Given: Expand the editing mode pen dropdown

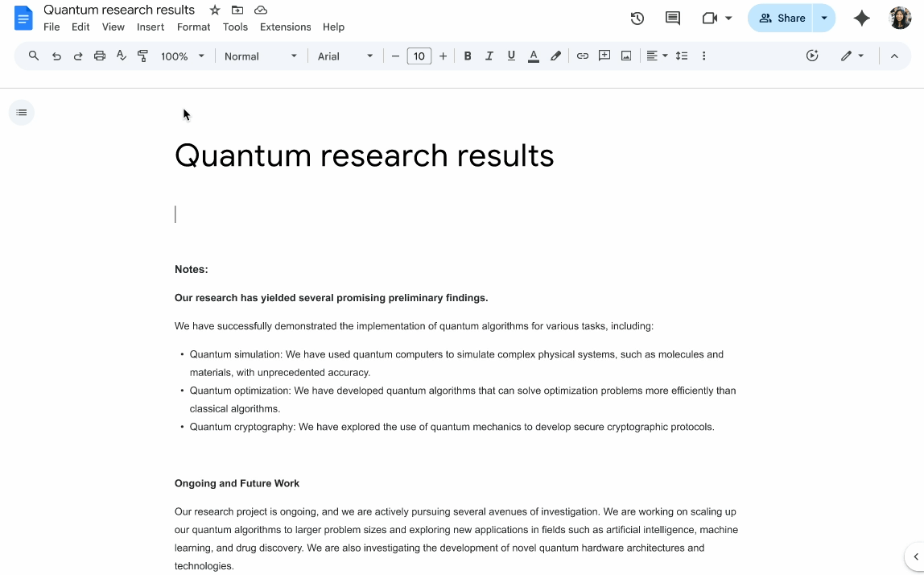Looking at the screenshot, I should coord(862,56).
